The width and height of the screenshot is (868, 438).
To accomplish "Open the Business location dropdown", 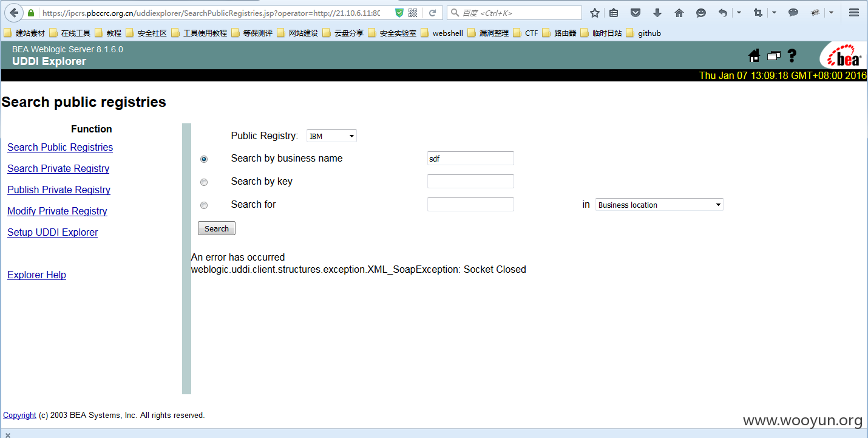I will click(659, 205).
